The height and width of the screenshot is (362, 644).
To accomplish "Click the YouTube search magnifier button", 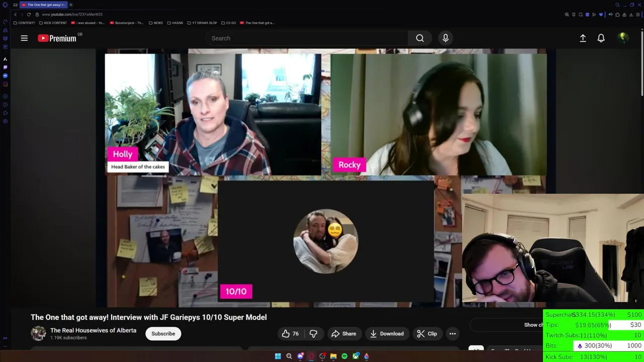I will [420, 38].
